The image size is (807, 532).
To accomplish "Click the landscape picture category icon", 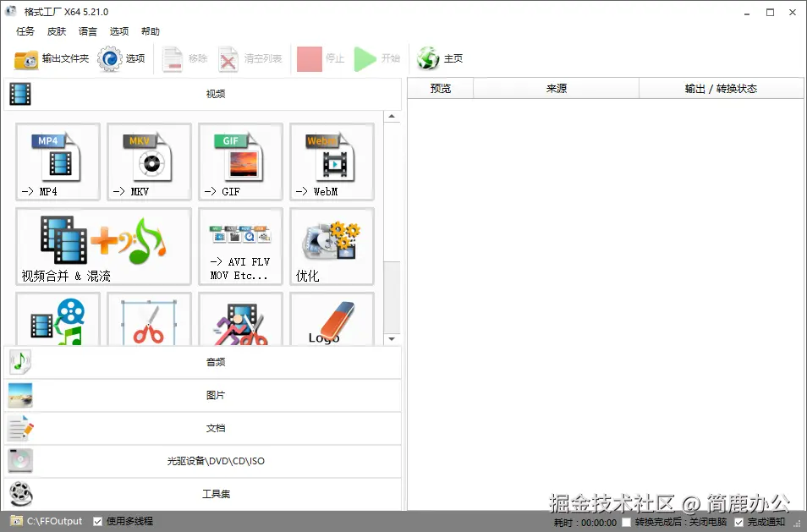I will tap(20, 395).
